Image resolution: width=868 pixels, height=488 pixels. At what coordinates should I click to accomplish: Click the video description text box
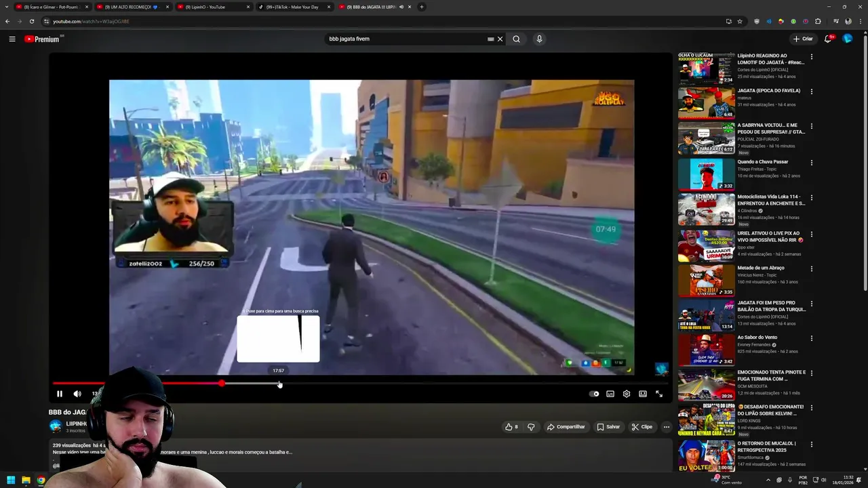pyautogui.click(x=360, y=454)
